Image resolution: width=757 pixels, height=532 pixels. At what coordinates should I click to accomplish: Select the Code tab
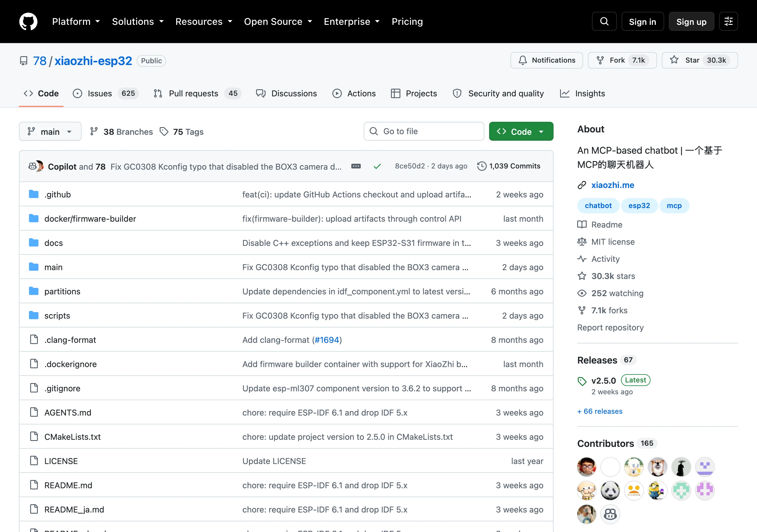click(41, 94)
